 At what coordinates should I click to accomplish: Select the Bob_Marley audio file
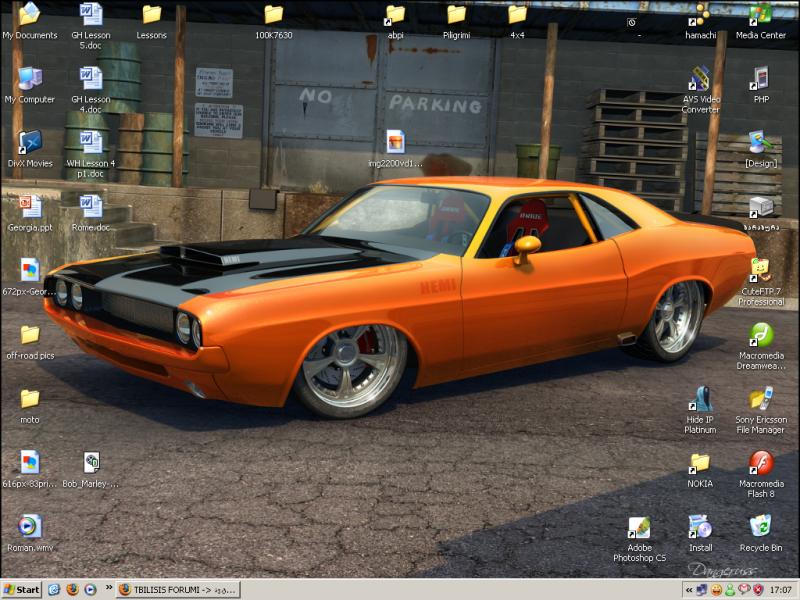(x=90, y=470)
